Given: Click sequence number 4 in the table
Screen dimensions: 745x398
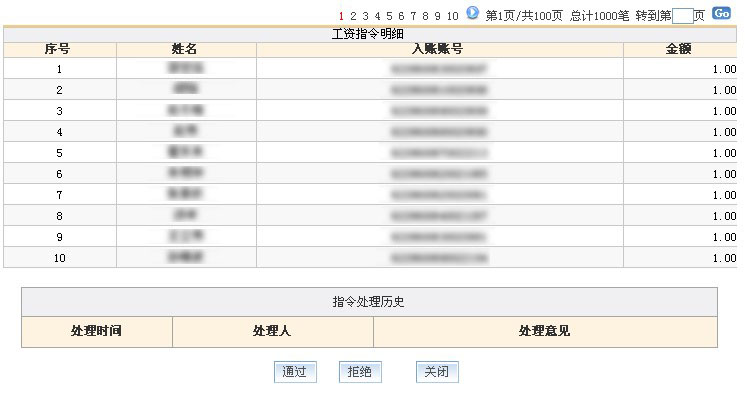Looking at the screenshot, I should pyautogui.click(x=59, y=132).
